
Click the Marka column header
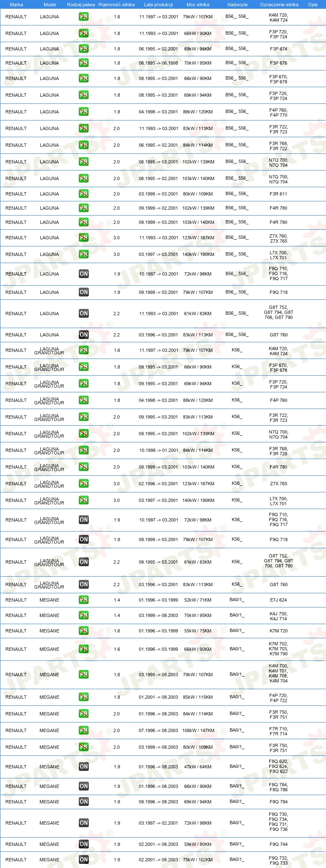pyautogui.click(x=16, y=5)
